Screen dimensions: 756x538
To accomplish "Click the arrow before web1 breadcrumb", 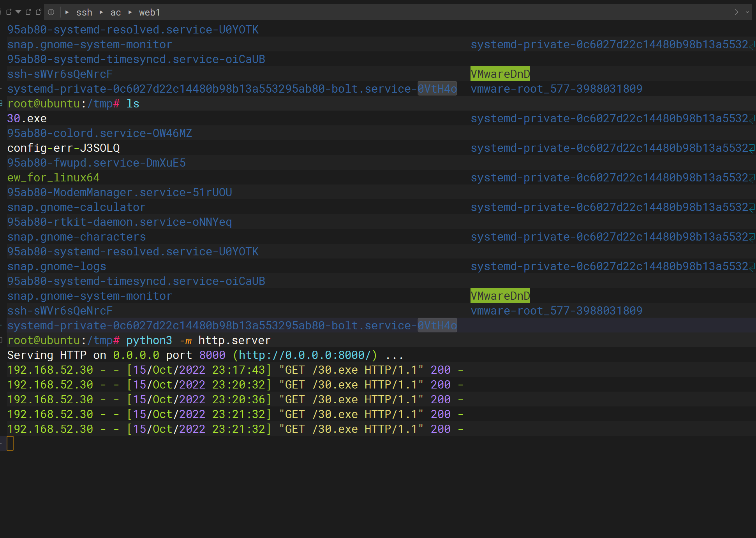I will [x=130, y=12].
